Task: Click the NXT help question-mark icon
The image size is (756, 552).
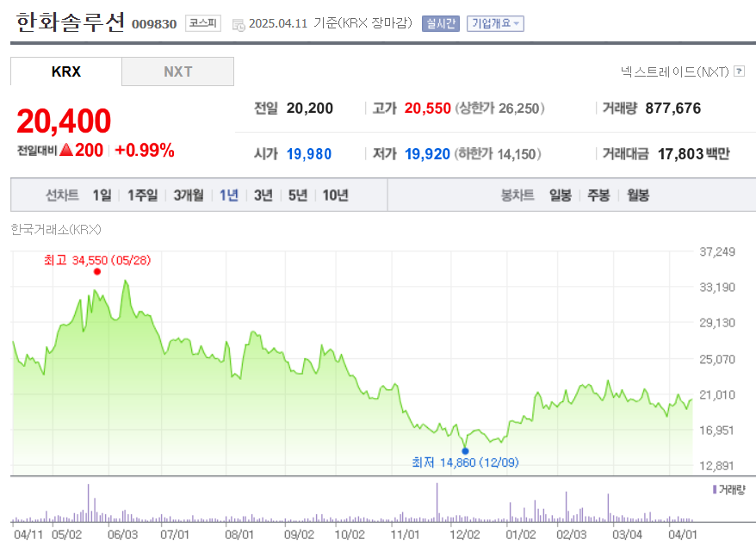Action: 739,71
